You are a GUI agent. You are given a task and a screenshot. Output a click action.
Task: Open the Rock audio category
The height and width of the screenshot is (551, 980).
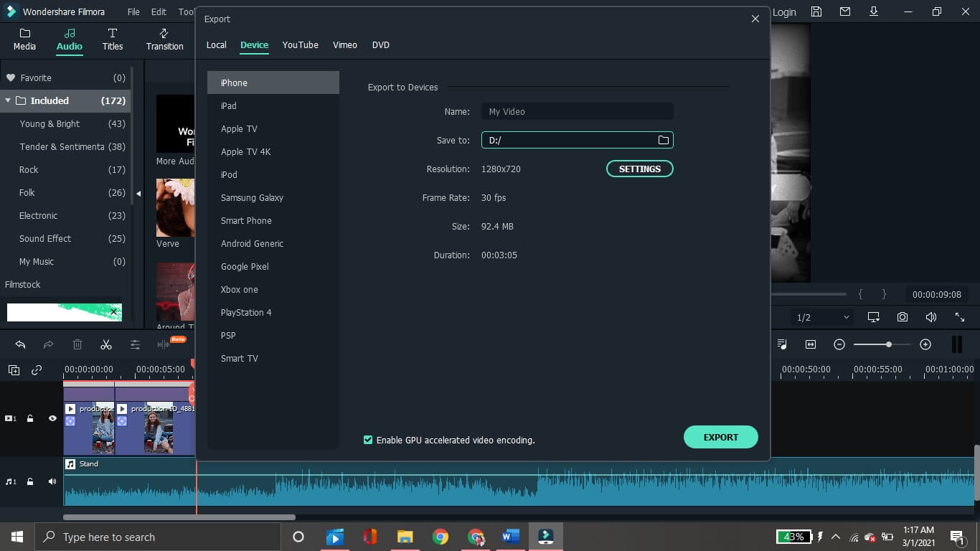(x=65, y=169)
